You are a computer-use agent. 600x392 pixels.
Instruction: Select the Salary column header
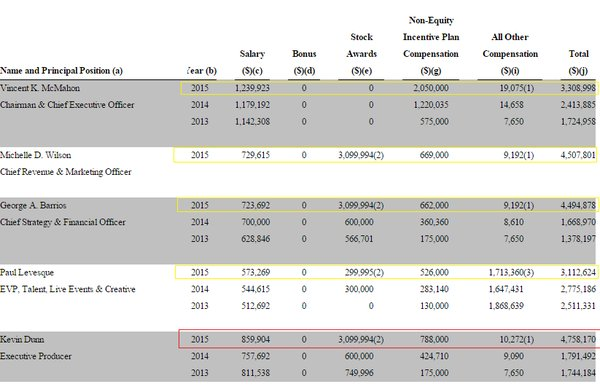point(252,62)
